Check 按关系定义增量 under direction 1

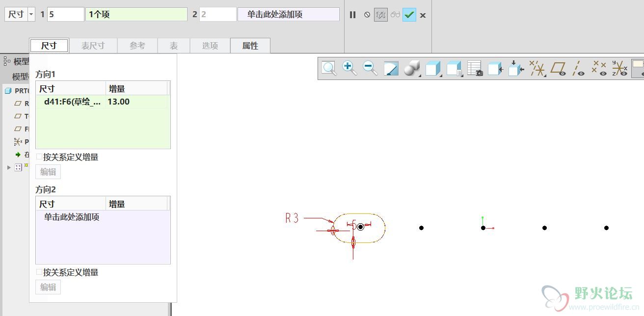[x=39, y=157]
